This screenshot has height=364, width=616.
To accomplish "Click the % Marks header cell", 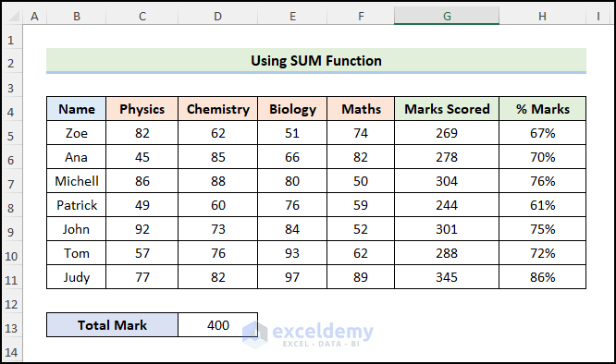I will click(x=542, y=109).
